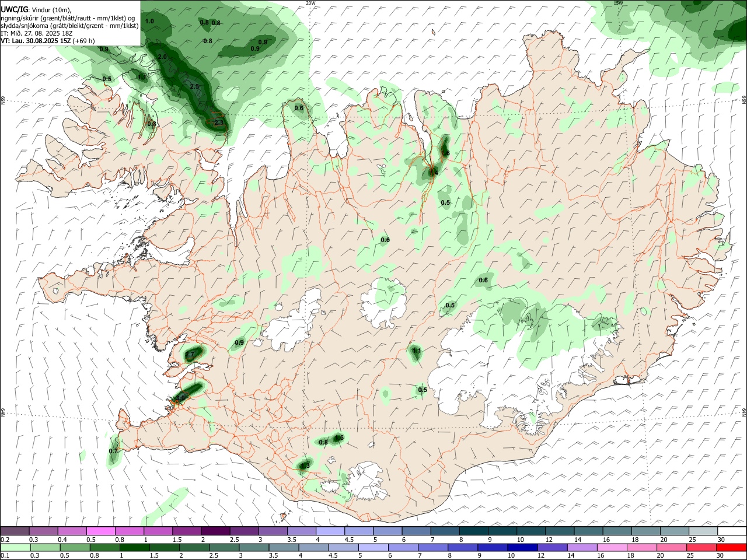This screenshot has width=747, height=560.
Task: Select the bright pink 0.5 snow scale swatch
Action: point(101,531)
